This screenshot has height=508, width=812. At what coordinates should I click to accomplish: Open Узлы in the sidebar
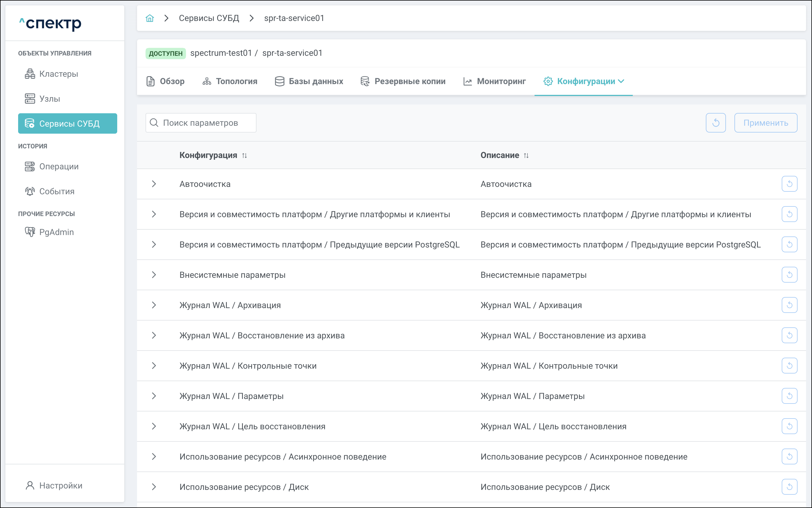tap(49, 99)
